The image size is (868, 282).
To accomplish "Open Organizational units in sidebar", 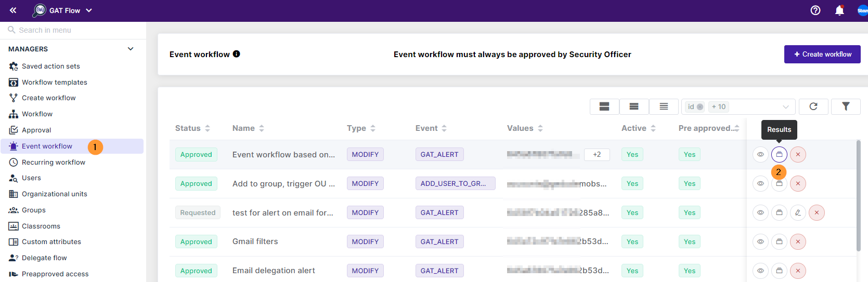I will click(55, 194).
